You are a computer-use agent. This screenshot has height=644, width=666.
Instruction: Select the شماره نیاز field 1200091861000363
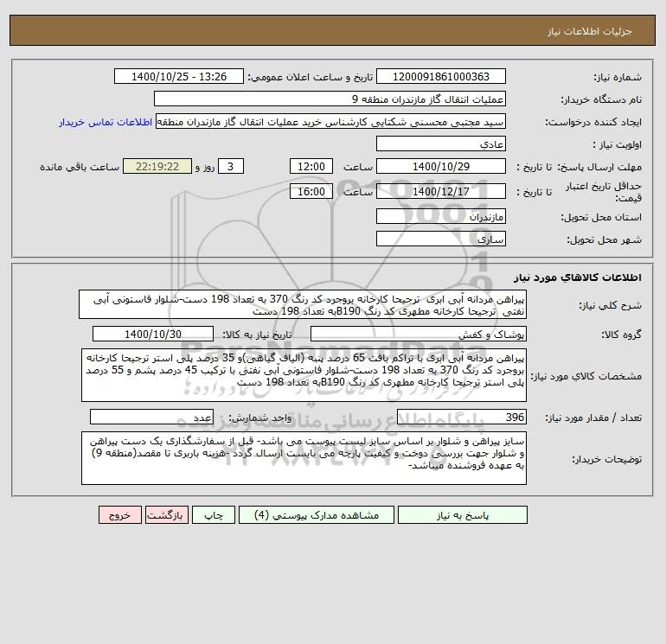(441, 76)
